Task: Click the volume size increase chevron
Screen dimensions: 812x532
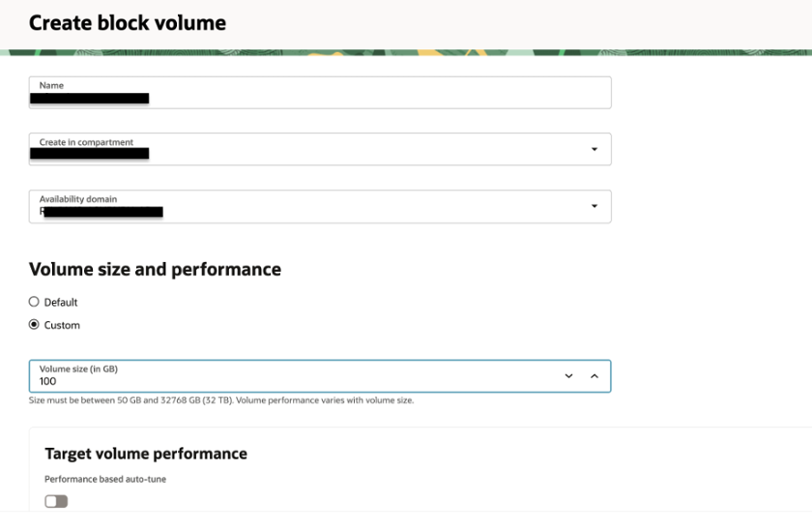Action: tap(594, 376)
